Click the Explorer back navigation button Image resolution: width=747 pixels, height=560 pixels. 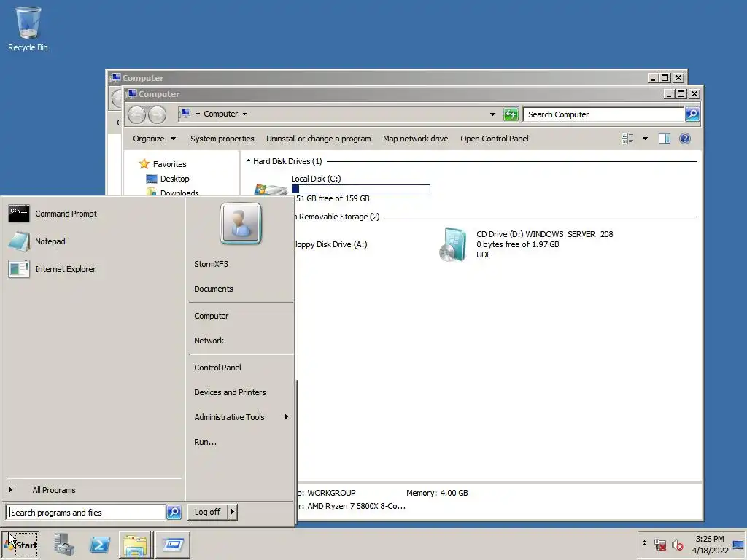pyautogui.click(x=136, y=114)
